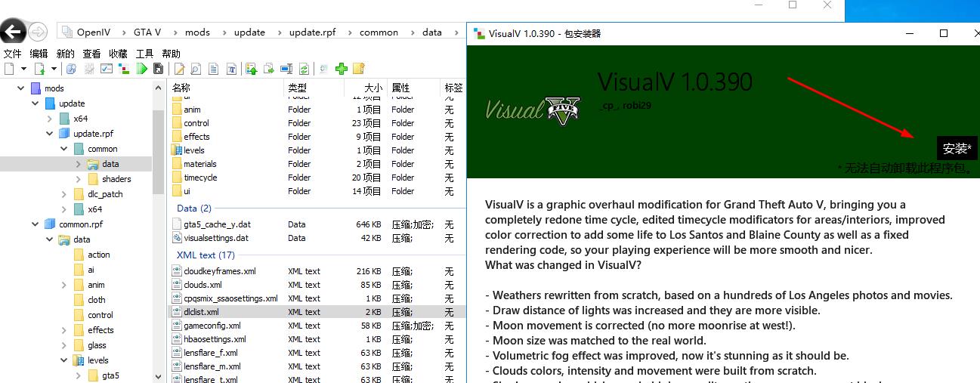Image resolution: width=980 pixels, height=383 pixels.
Task: Click the checklist options toolbar icon
Action: [107, 69]
